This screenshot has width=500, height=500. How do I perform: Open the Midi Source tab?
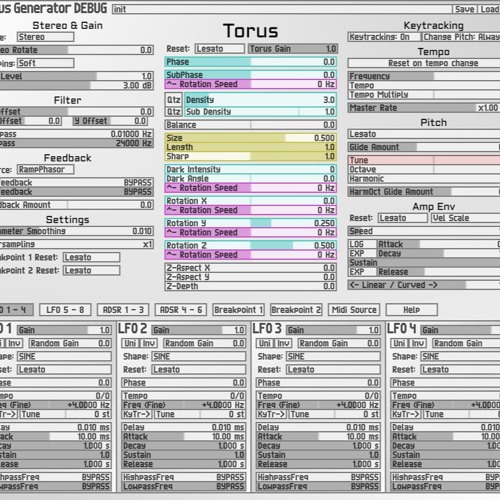(x=354, y=310)
